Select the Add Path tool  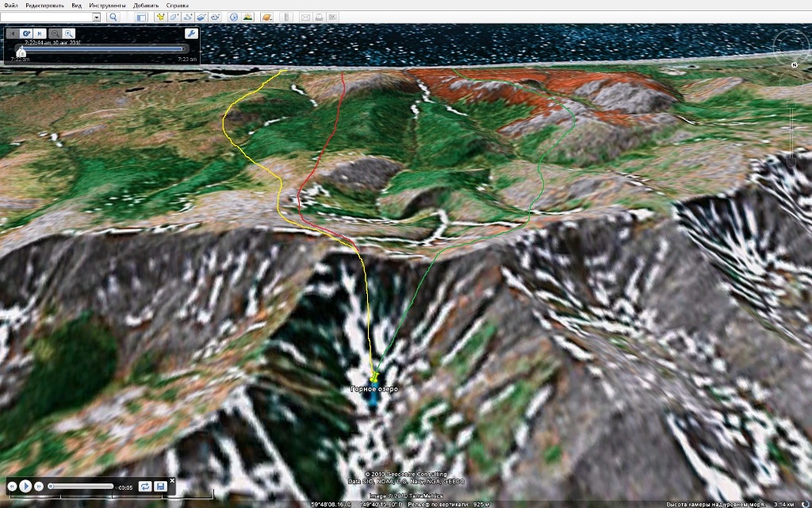[188, 17]
